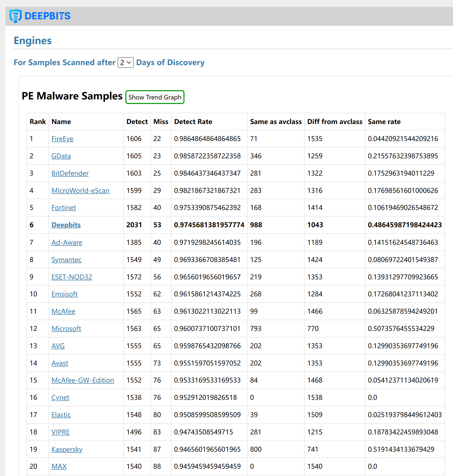Click the PE Malware Samples heading
This screenshot has width=453, height=476.
pos(72,96)
